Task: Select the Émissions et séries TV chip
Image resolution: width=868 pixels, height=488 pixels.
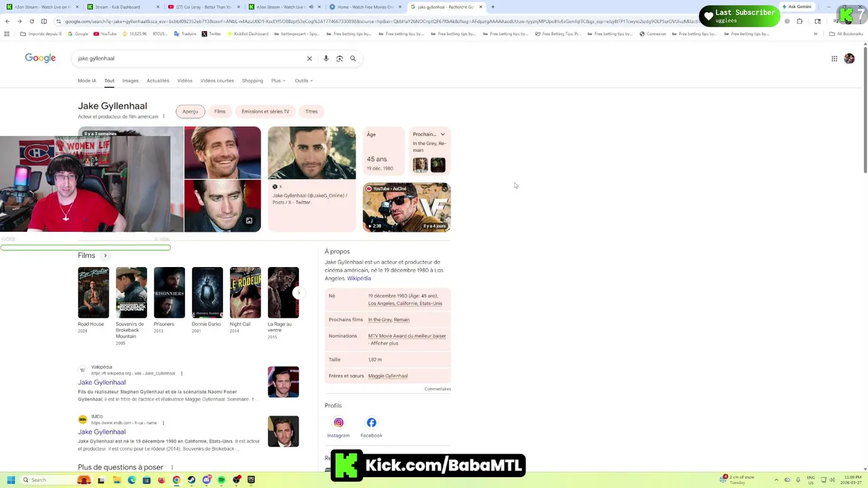Action: [x=265, y=111]
